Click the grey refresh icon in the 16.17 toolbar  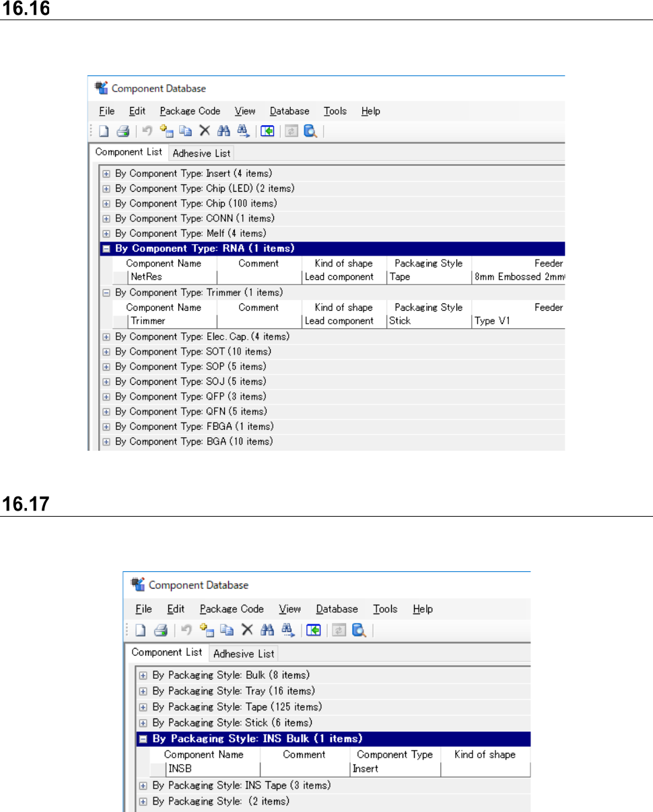pos(339,630)
